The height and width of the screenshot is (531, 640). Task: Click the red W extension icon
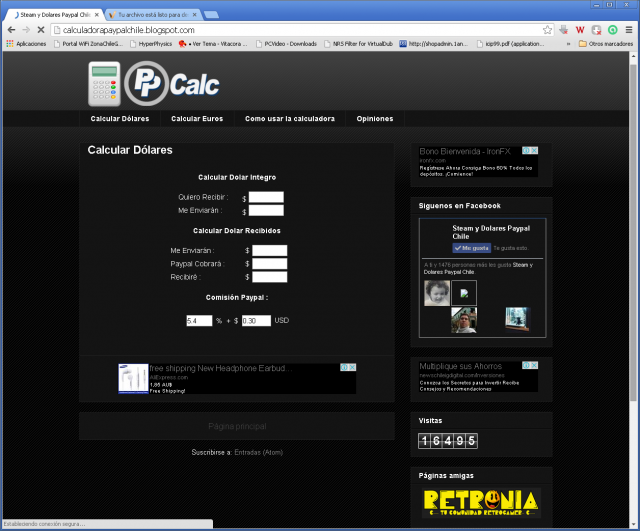coord(580,30)
